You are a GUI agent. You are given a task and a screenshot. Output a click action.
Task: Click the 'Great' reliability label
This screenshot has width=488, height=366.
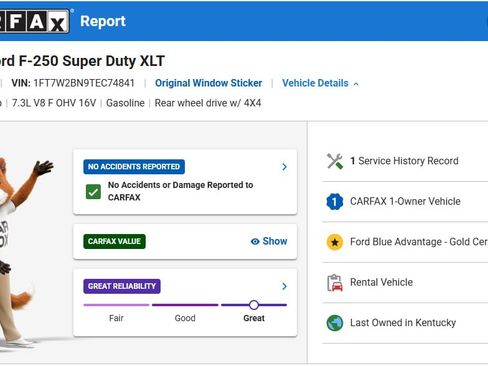[254, 318]
